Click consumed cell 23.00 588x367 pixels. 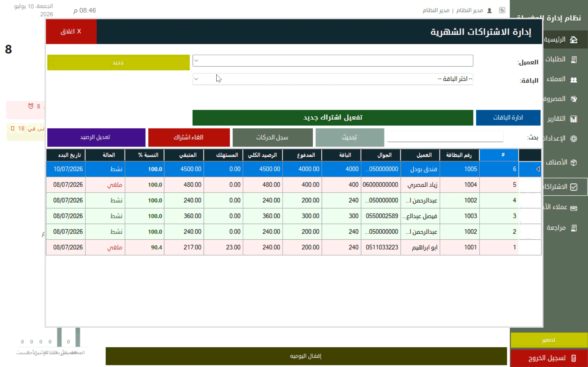[223, 247]
